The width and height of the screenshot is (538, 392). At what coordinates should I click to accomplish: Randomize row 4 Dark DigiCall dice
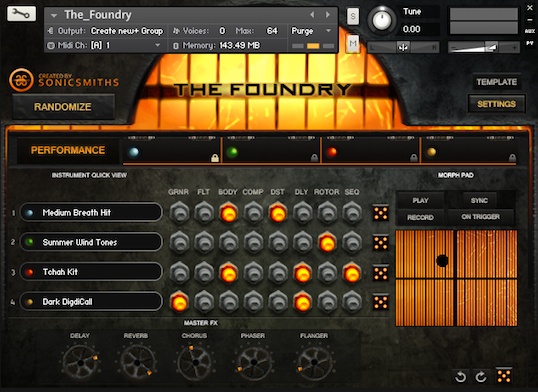click(x=381, y=302)
